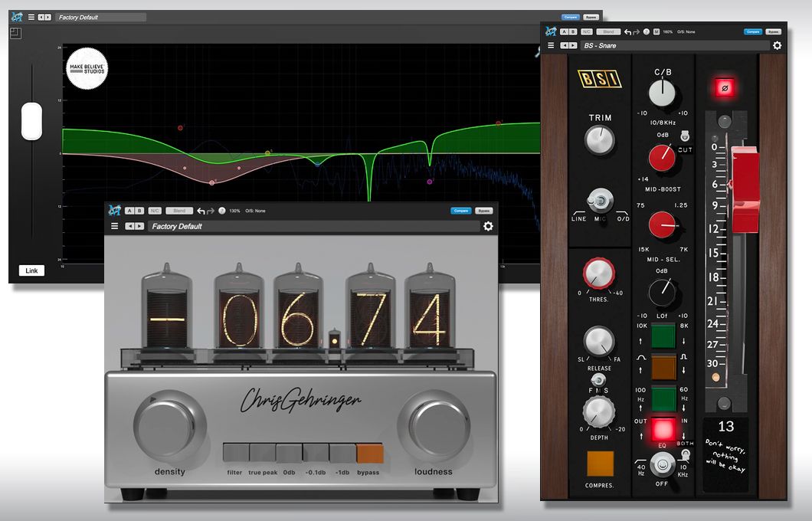The width and height of the screenshot is (812, 521).
Task: Go to next preset in BSI channel window
Action: point(573,45)
